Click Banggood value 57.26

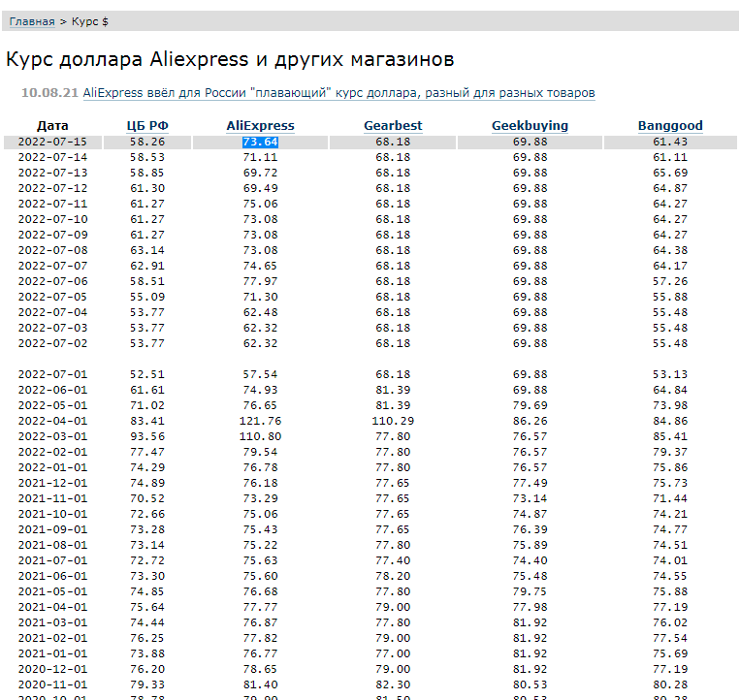click(x=670, y=281)
